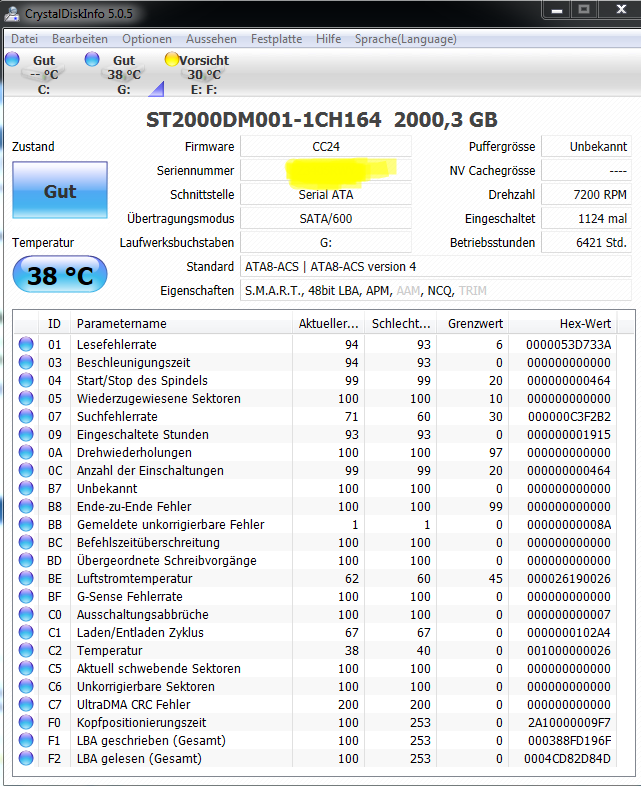Click the status icon for Ausschaltungsabbrüche
The height and width of the screenshot is (786, 641).
[x=26, y=615]
